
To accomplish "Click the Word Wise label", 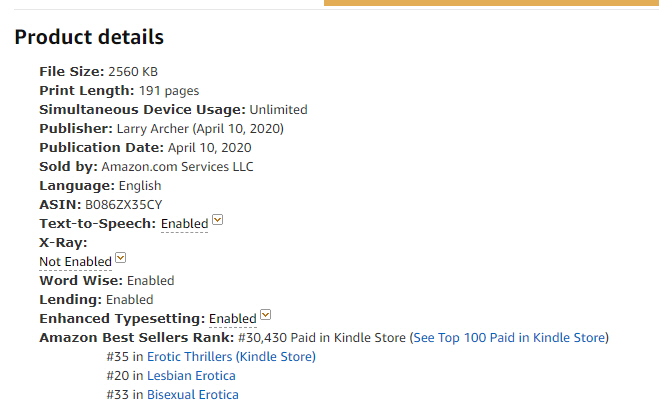I will pos(79,281).
